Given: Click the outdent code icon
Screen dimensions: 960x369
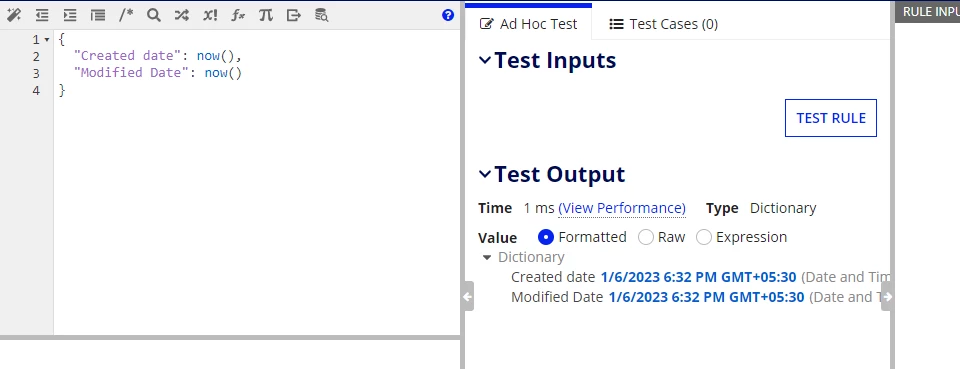Looking at the screenshot, I should pos(42,15).
